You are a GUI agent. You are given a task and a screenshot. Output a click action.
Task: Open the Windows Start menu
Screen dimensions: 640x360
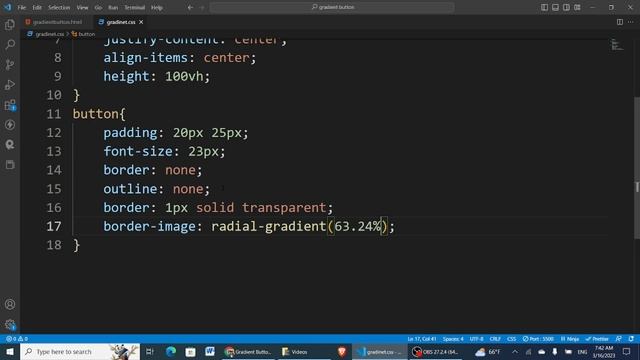click(x=10, y=351)
